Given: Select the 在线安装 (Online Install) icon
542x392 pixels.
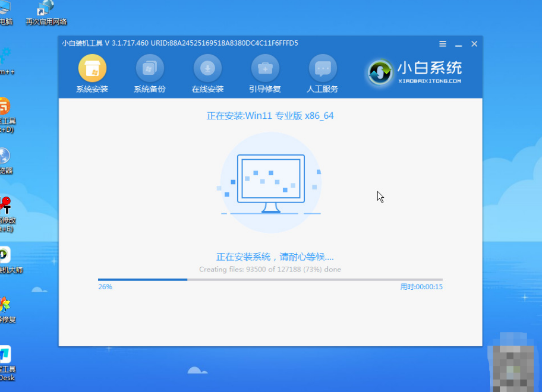Looking at the screenshot, I should pos(207,72).
